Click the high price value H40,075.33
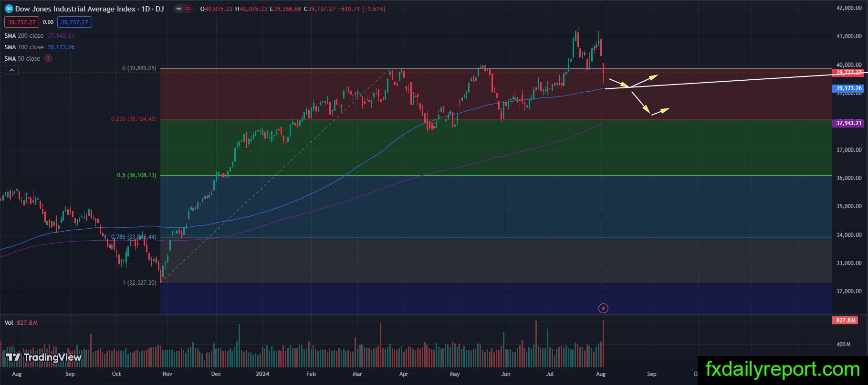The width and height of the screenshot is (868, 385). tap(251, 9)
